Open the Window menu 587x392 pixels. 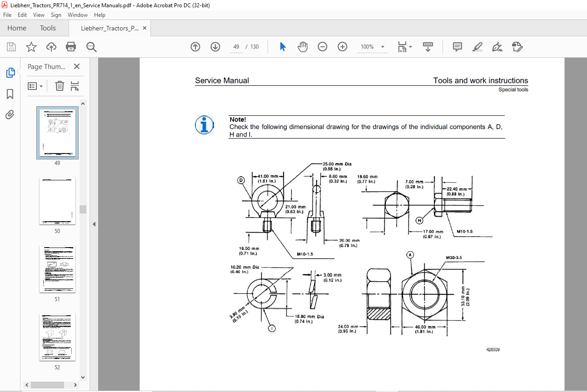coord(78,15)
